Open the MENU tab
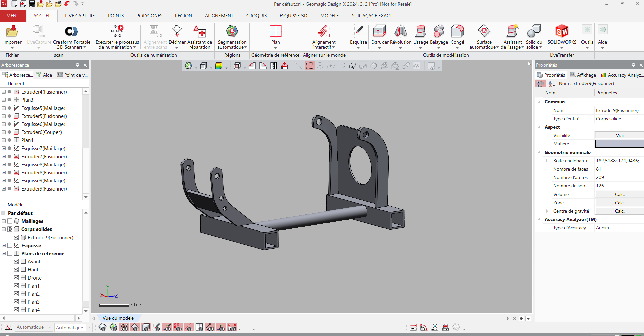The height and width of the screenshot is (336, 644). 13,16
